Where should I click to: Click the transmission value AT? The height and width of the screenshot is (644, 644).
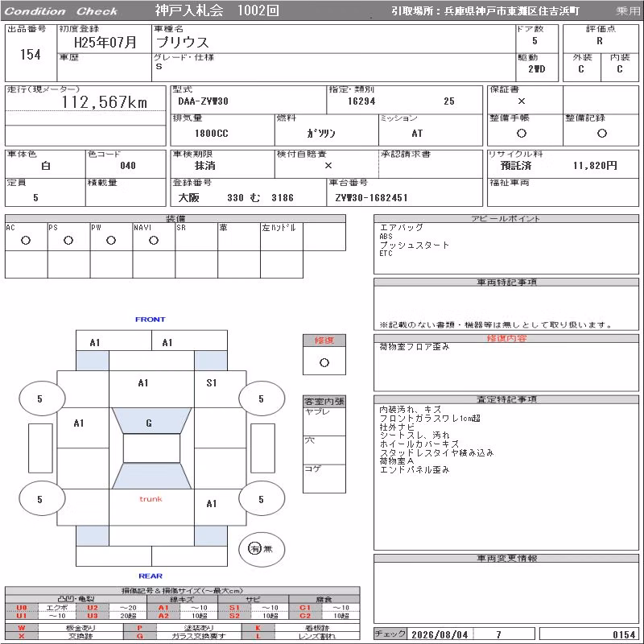[417, 134]
